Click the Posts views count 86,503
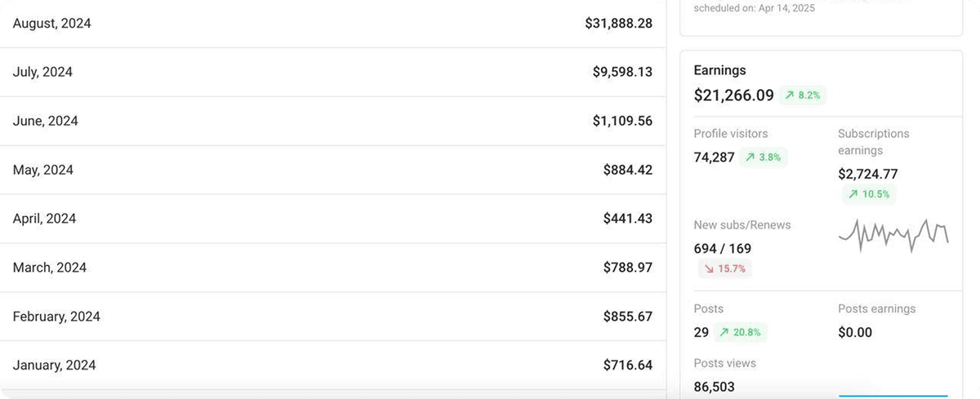Image resolution: width=980 pixels, height=399 pixels. pyautogui.click(x=713, y=388)
